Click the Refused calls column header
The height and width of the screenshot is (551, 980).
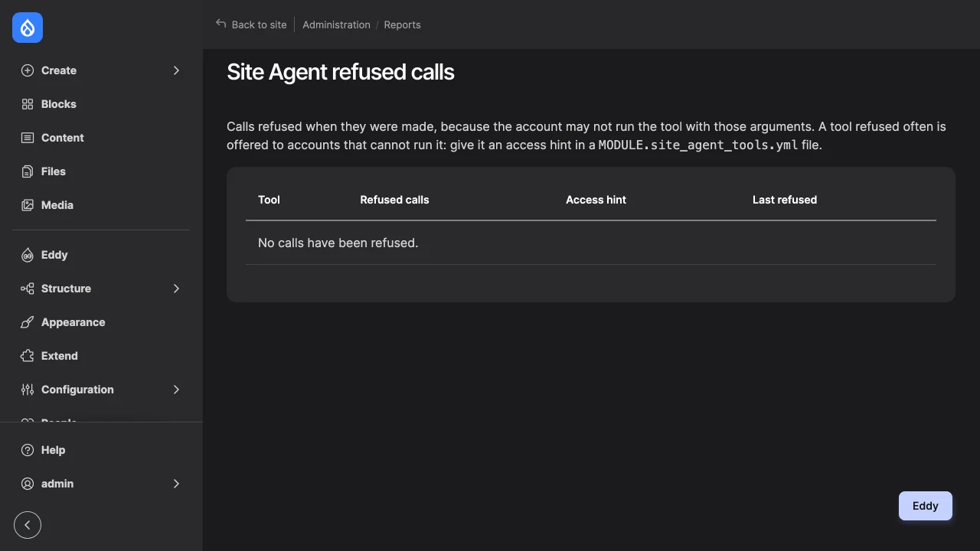(x=394, y=200)
